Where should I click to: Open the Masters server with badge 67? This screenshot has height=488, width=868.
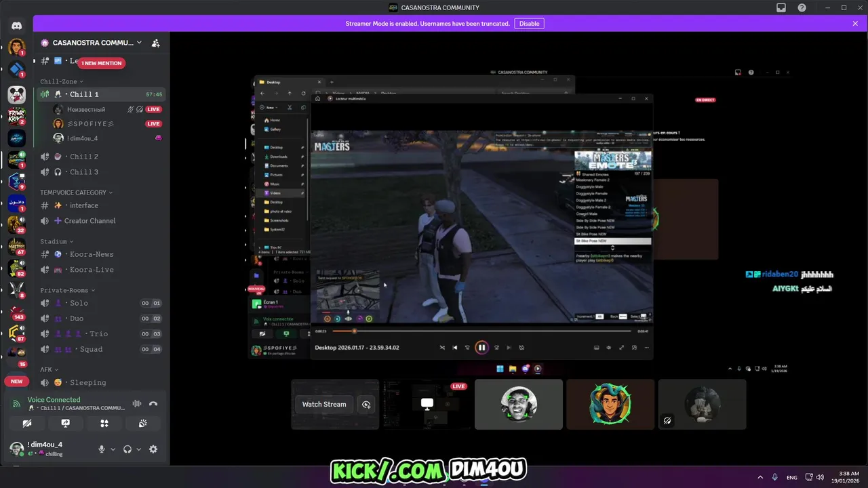click(x=16, y=246)
